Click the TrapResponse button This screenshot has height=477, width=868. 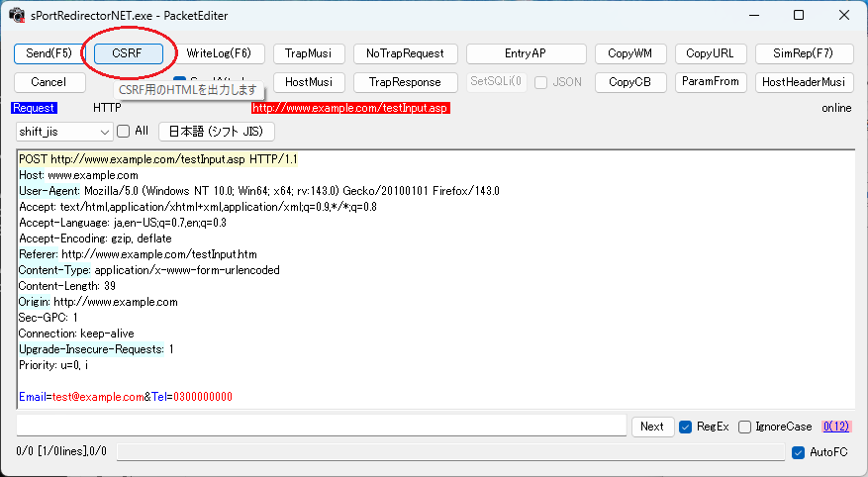pyautogui.click(x=405, y=82)
